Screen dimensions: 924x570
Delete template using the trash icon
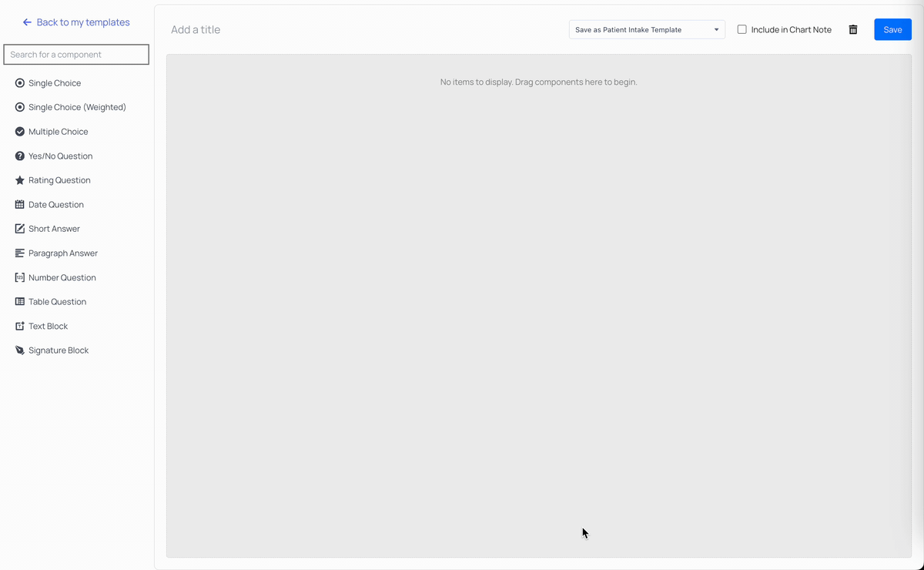[853, 29]
